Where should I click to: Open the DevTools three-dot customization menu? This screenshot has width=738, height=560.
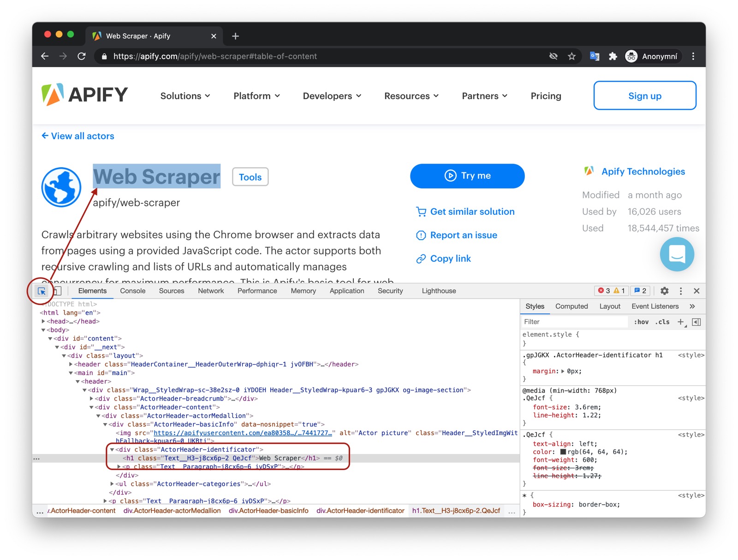(x=681, y=291)
